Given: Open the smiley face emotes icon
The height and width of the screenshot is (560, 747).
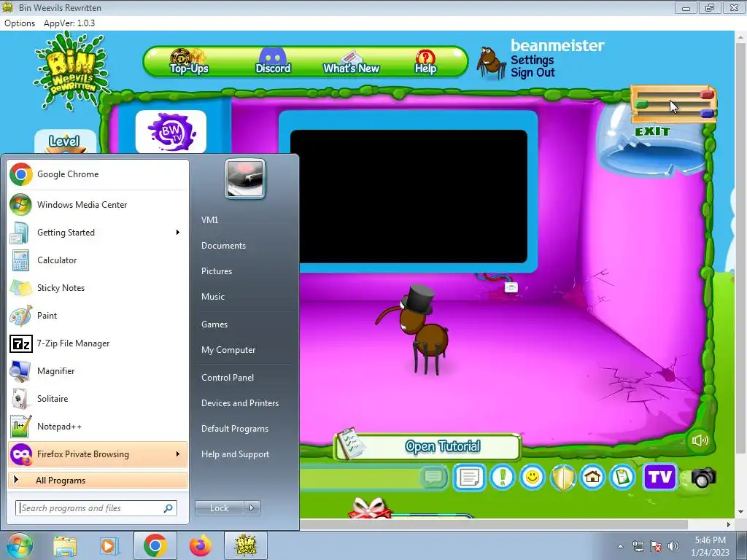Looking at the screenshot, I should (532, 477).
